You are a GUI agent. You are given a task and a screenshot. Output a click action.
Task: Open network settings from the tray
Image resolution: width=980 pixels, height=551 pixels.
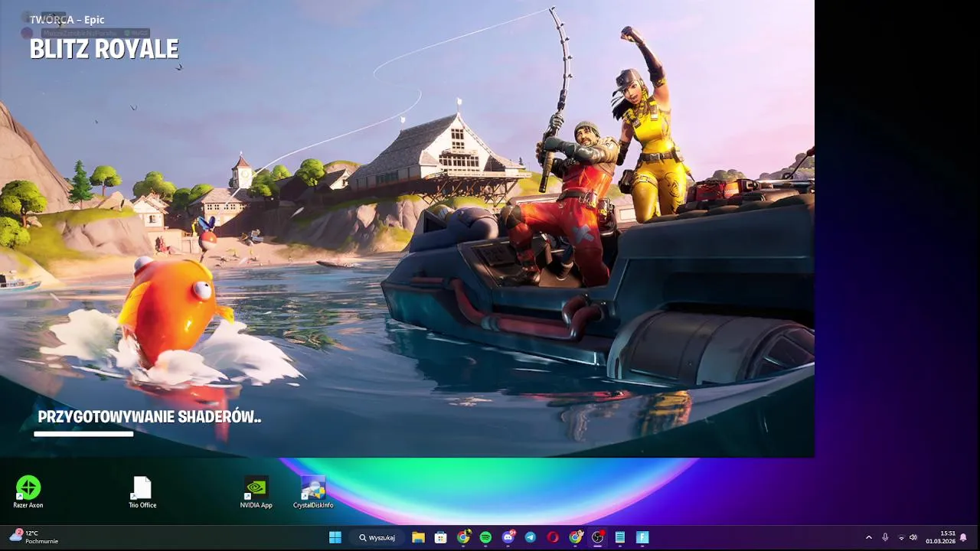(901, 537)
